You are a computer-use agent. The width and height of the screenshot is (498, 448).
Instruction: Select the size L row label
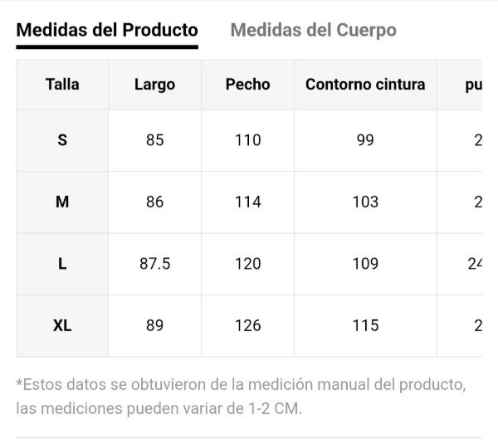tap(62, 264)
